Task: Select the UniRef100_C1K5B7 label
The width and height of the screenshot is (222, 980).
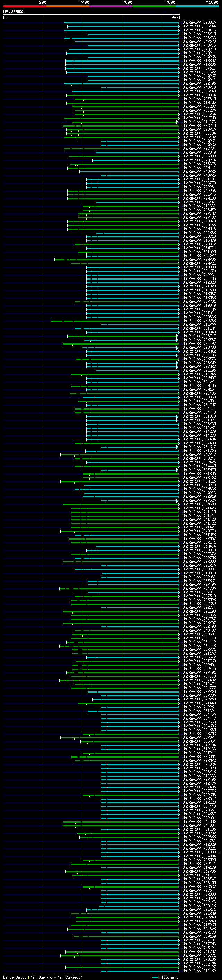Action: [199, 294]
